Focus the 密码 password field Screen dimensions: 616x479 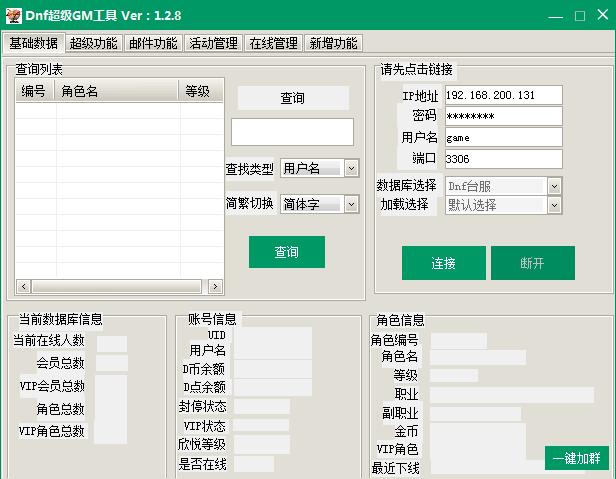(x=502, y=116)
